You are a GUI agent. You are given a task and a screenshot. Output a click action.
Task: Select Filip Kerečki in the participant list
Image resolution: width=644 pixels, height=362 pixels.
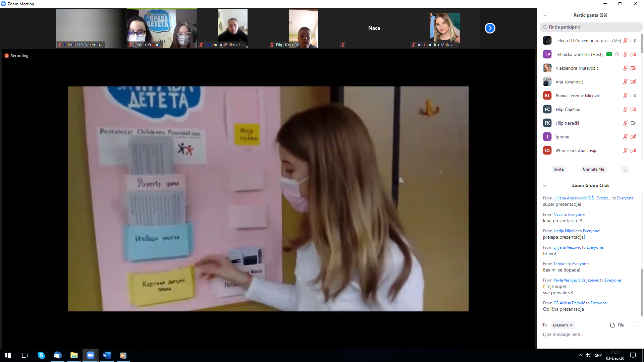[589, 123]
